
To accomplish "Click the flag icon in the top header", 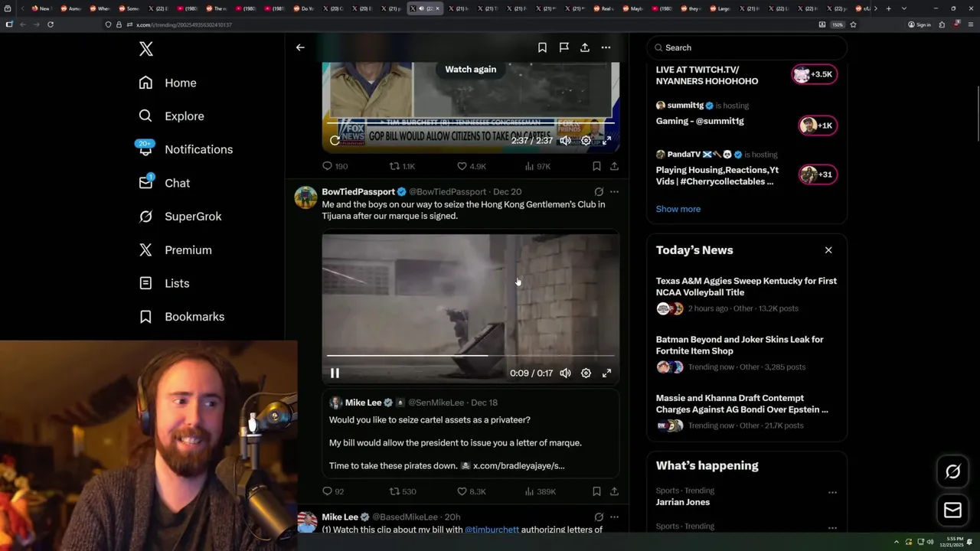I will pos(563,47).
